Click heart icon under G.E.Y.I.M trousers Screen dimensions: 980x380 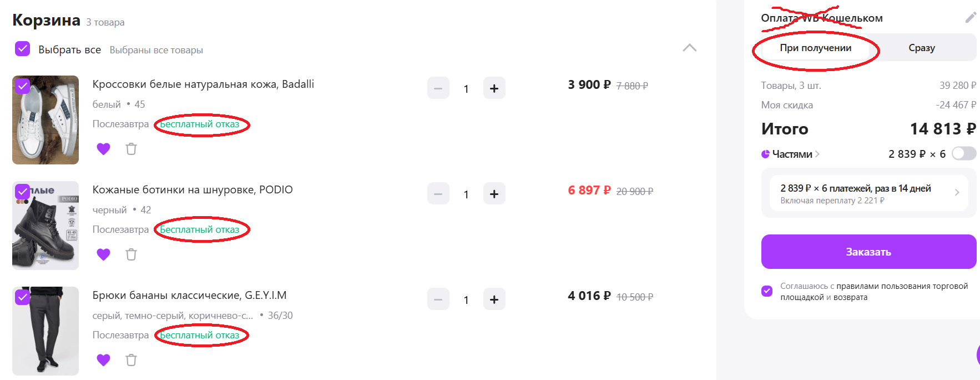pyautogui.click(x=103, y=360)
